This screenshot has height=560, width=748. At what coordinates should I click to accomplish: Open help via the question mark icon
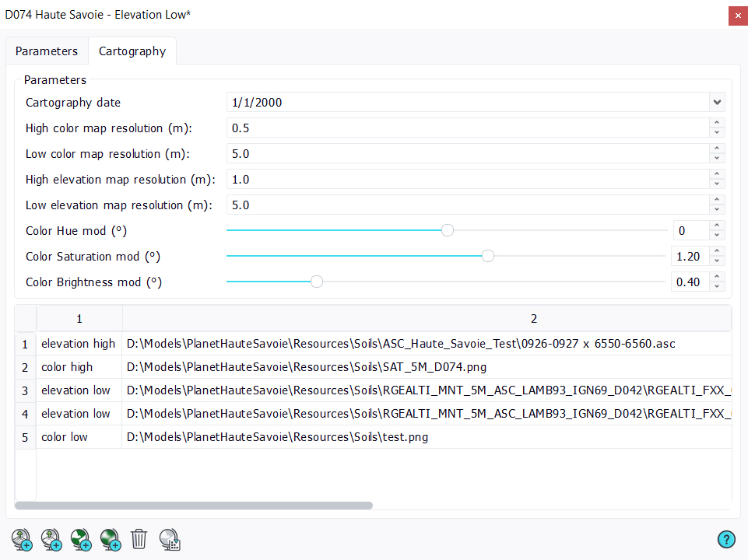(726, 539)
